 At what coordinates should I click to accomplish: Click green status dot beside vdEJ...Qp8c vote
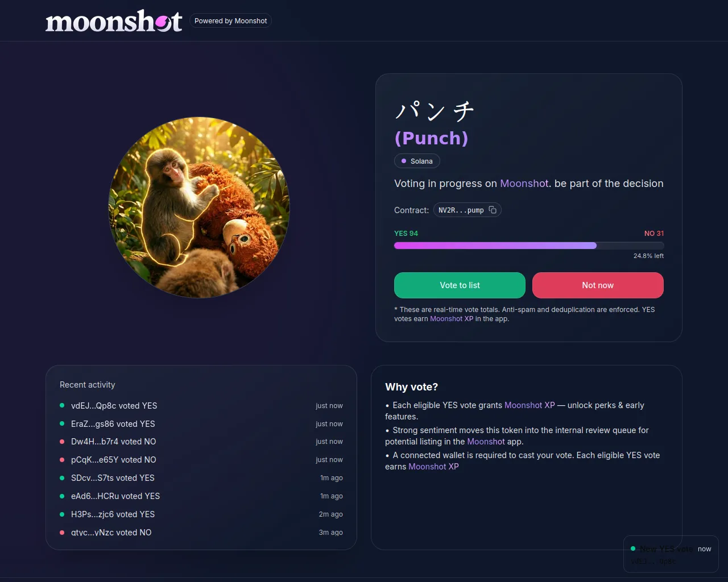pos(62,405)
